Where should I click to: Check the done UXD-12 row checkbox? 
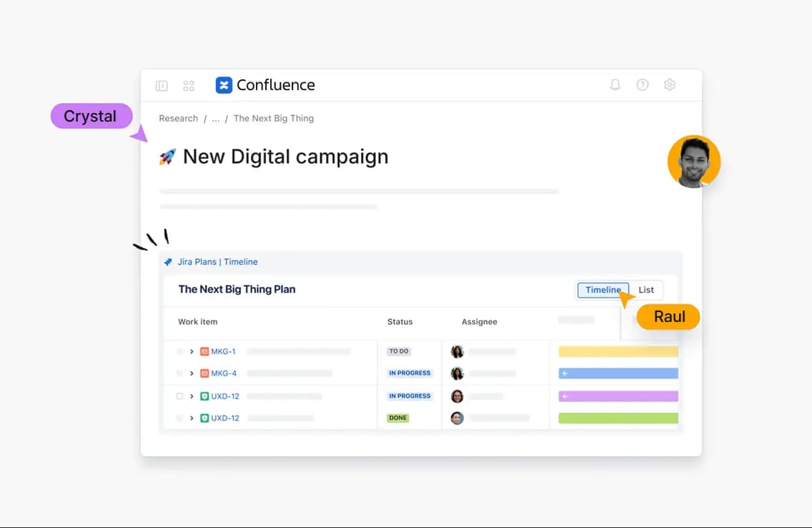[x=179, y=418]
